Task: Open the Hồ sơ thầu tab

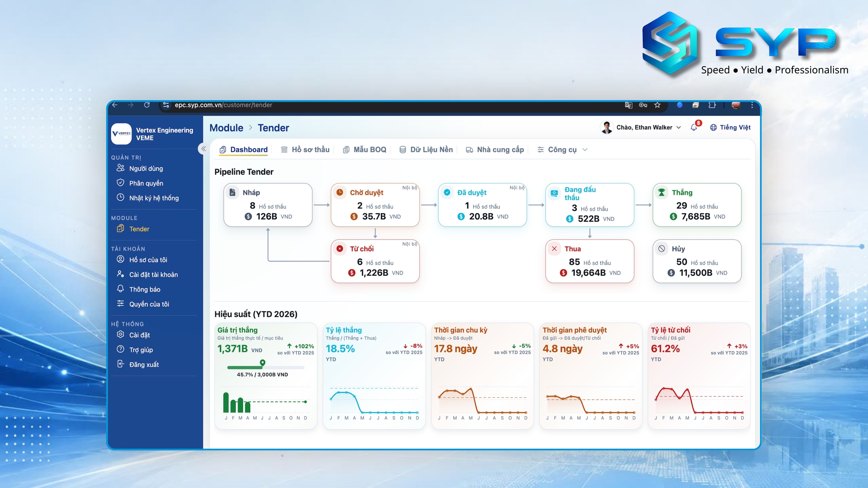Action: coord(305,149)
